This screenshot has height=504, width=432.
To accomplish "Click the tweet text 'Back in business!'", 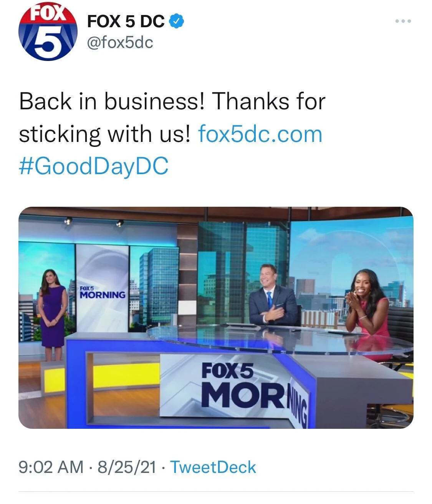I will (x=112, y=102).
